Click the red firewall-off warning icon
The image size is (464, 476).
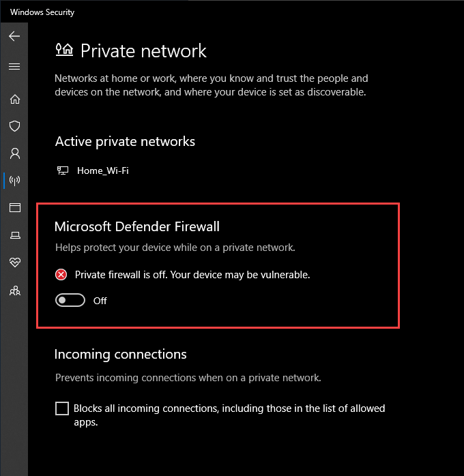coord(61,275)
